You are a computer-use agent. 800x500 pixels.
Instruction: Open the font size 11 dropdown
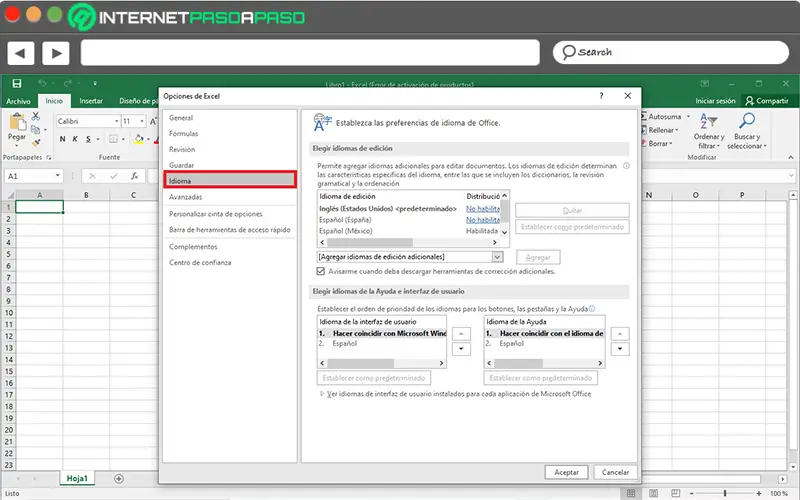[141, 121]
